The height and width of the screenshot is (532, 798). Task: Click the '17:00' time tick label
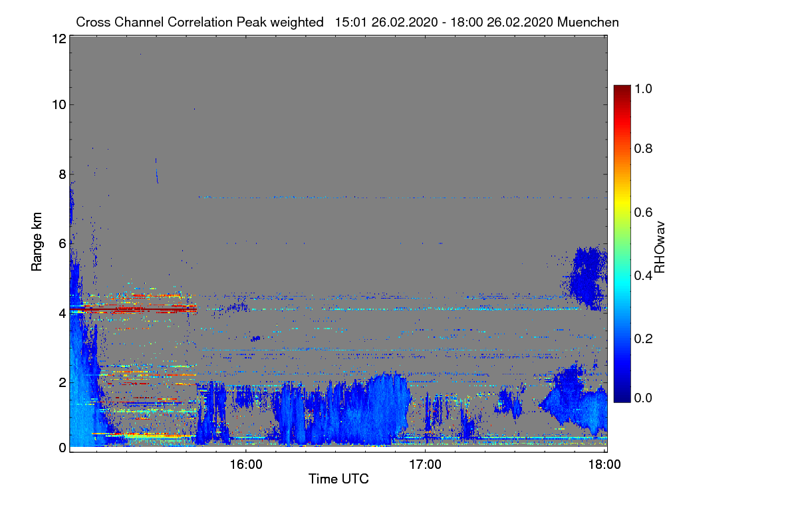click(x=425, y=464)
